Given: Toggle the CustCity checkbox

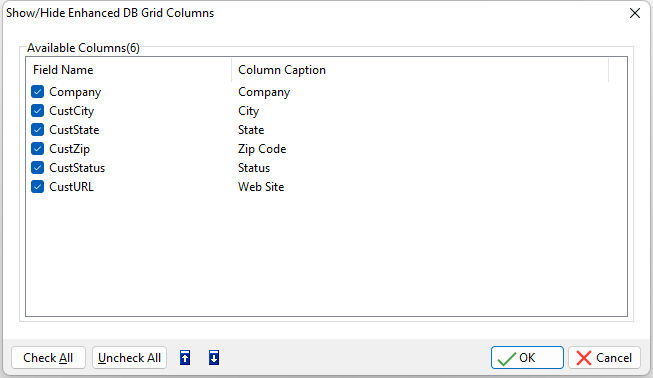Looking at the screenshot, I should coord(37,111).
